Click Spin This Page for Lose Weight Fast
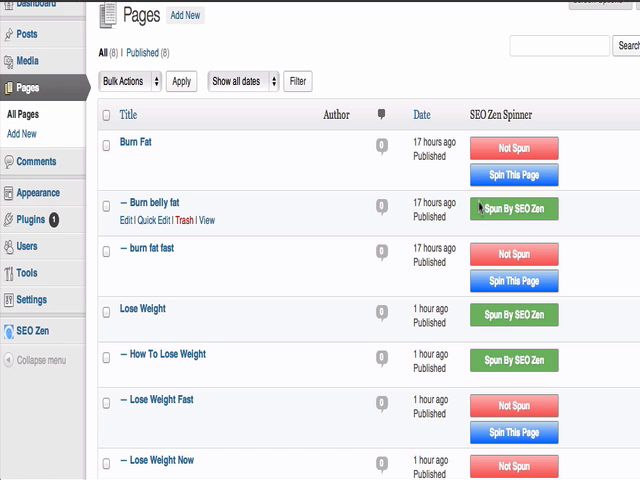The image size is (640, 480). pyautogui.click(x=514, y=433)
